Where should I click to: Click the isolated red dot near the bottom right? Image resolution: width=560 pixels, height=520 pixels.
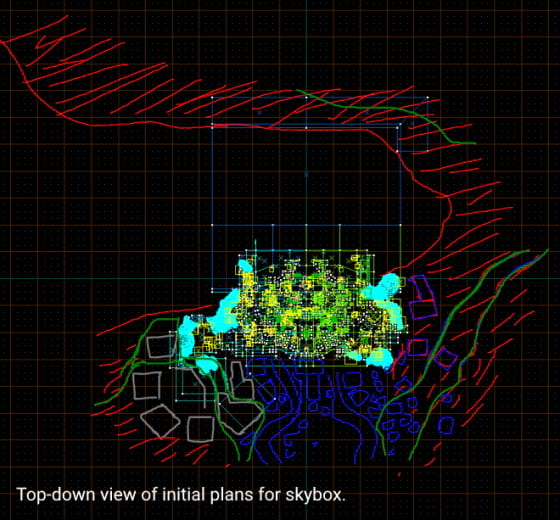pyautogui.click(x=400, y=475)
